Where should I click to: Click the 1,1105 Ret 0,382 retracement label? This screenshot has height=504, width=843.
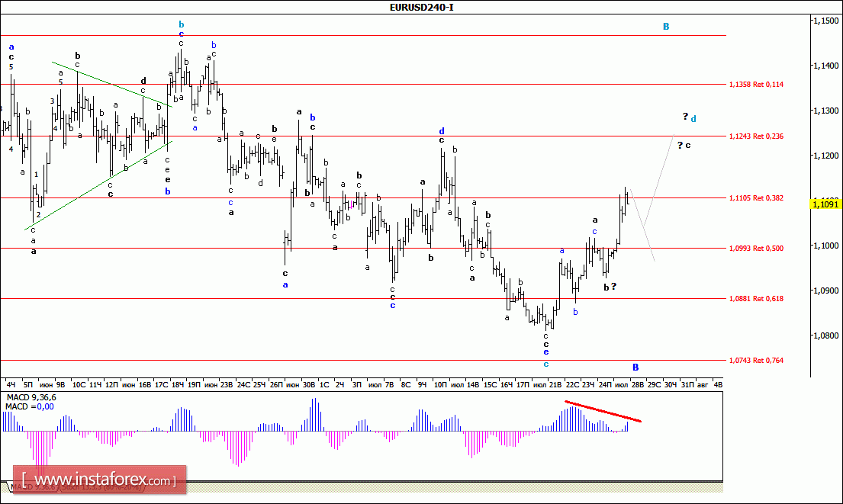click(757, 197)
